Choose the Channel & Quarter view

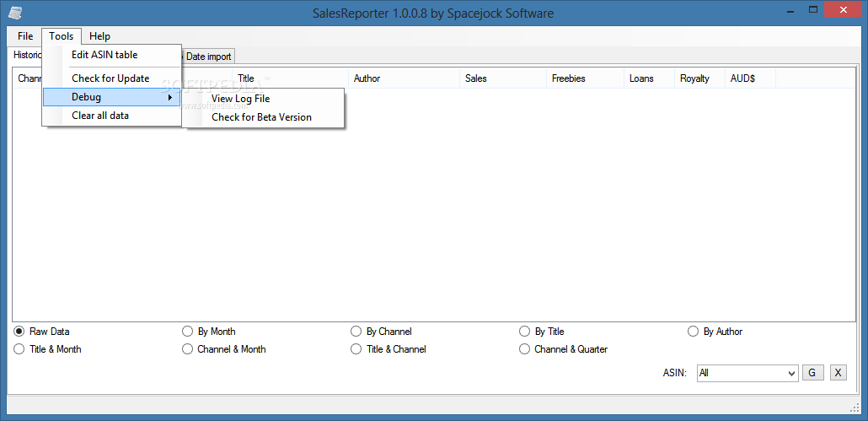[x=564, y=349]
